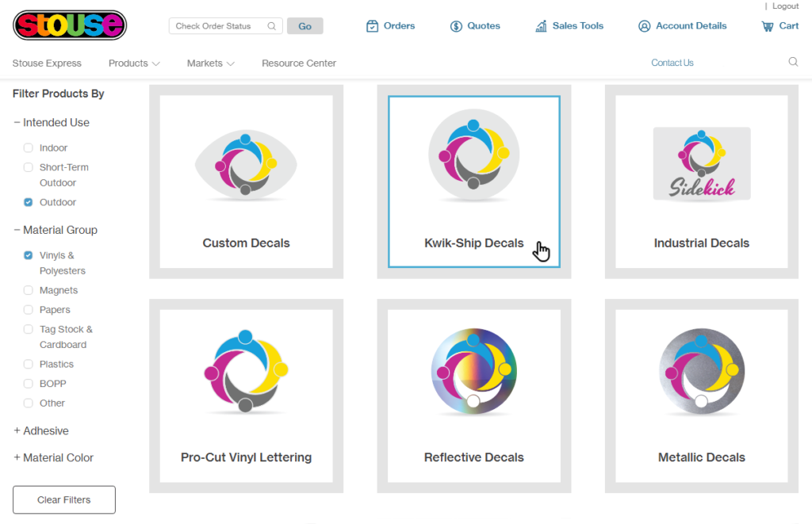Click the dollar-sign Quotes icon

pyautogui.click(x=454, y=25)
